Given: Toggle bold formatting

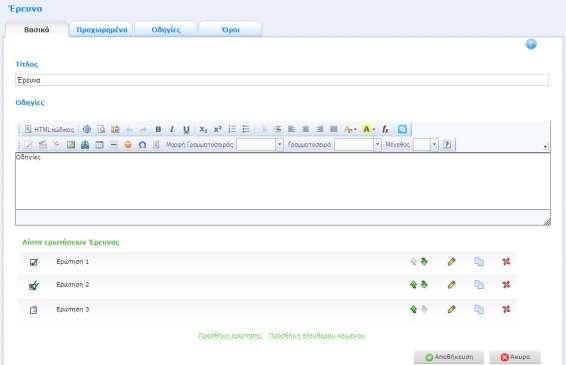Looking at the screenshot, I should coord(158,129).
